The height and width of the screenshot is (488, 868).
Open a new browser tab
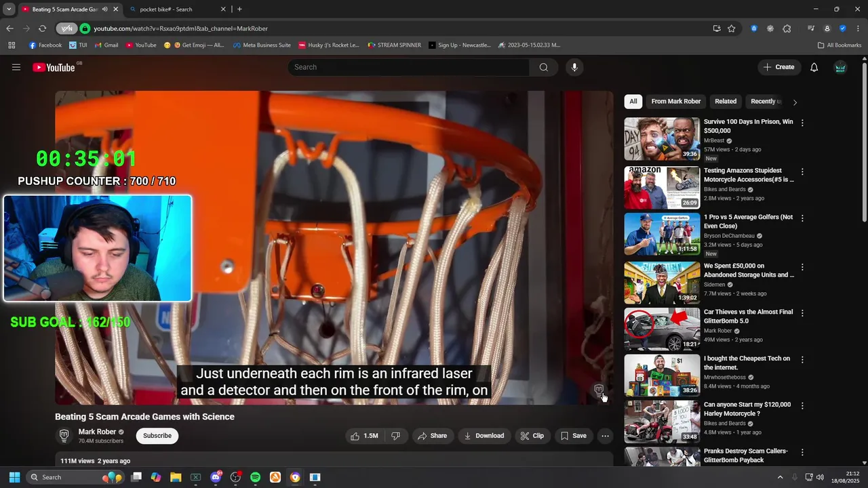coord(239,9)
